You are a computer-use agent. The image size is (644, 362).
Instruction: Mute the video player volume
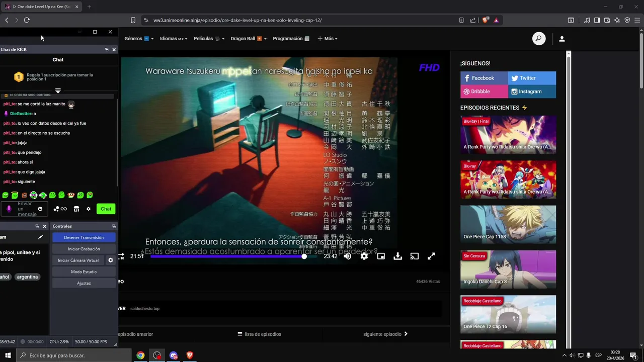point(347,256)
